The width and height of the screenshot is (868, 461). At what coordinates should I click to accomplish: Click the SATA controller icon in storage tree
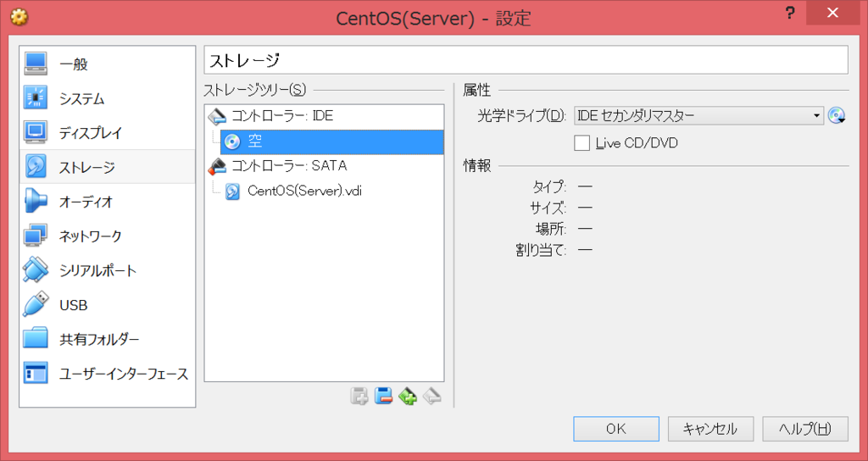[x=216, y=166]
